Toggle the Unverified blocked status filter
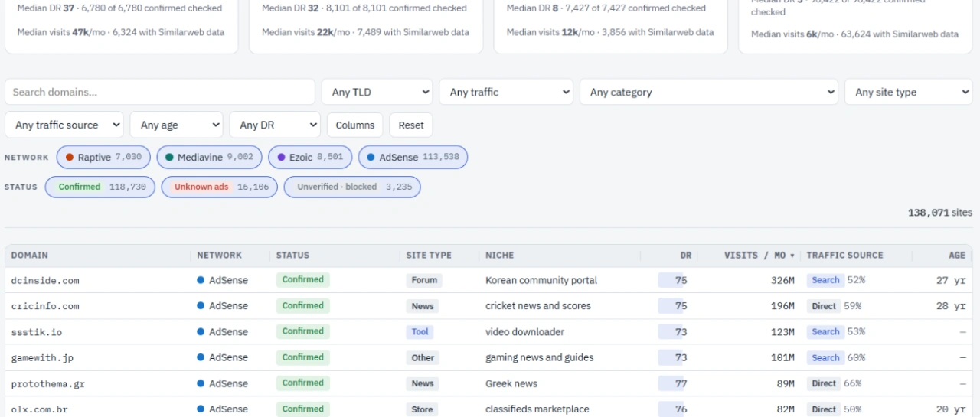Viewport: 980px width, 417px height. 352,187
